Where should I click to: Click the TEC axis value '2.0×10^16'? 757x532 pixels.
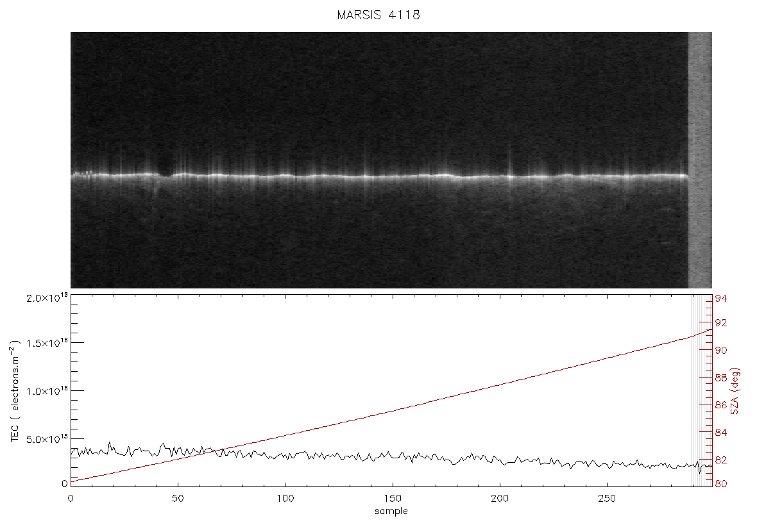pyautogui.click(x=47, y=297)
